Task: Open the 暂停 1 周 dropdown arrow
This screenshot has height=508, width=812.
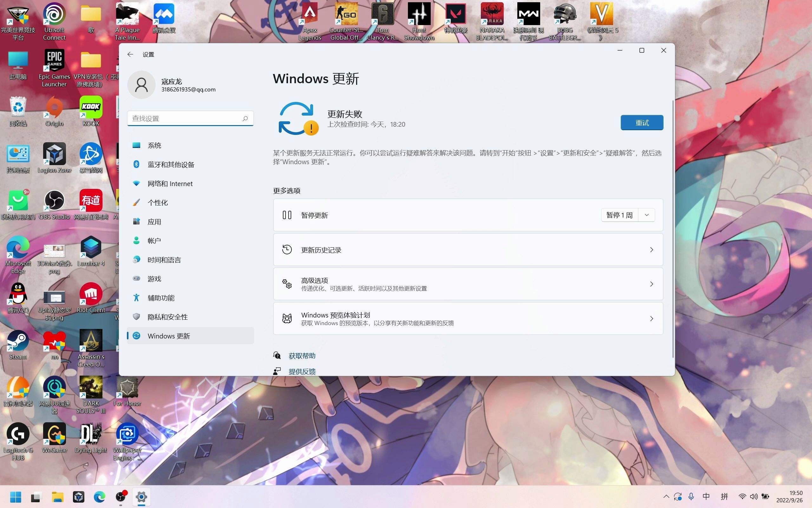Action: (x=646, y=215)
